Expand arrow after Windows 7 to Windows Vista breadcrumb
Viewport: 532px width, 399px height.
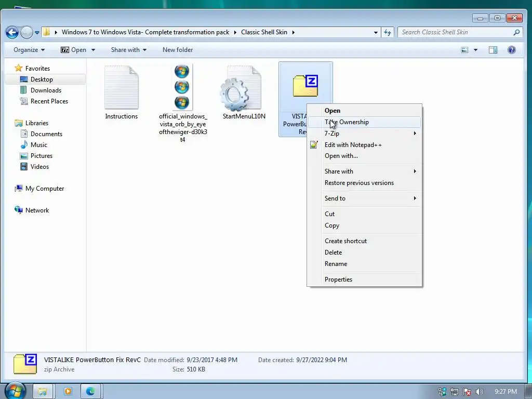pyautogui.click(x=235, y=32)
